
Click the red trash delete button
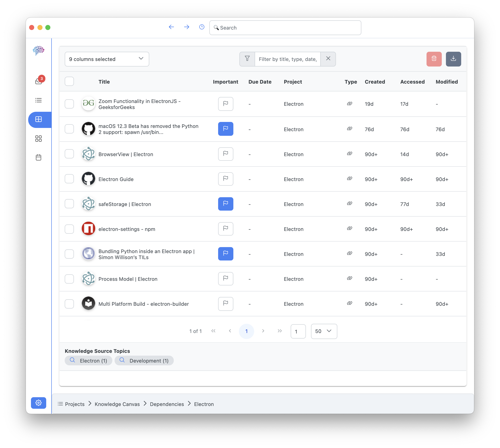(434, 59)
